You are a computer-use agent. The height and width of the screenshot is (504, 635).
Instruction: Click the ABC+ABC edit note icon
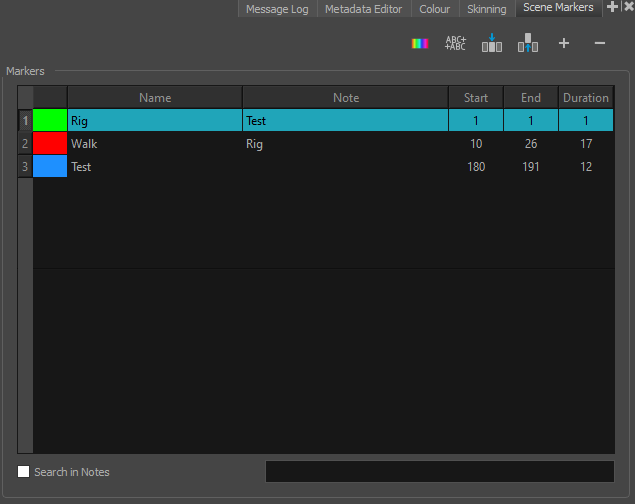pos(455,43)
